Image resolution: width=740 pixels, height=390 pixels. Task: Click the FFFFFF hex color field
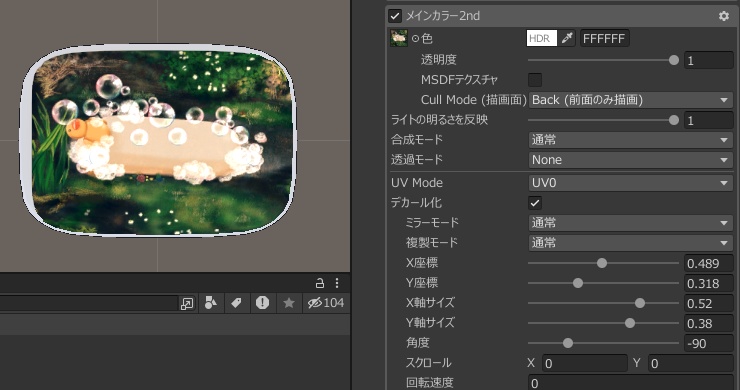pyautogui.click(x=605, y=38)
